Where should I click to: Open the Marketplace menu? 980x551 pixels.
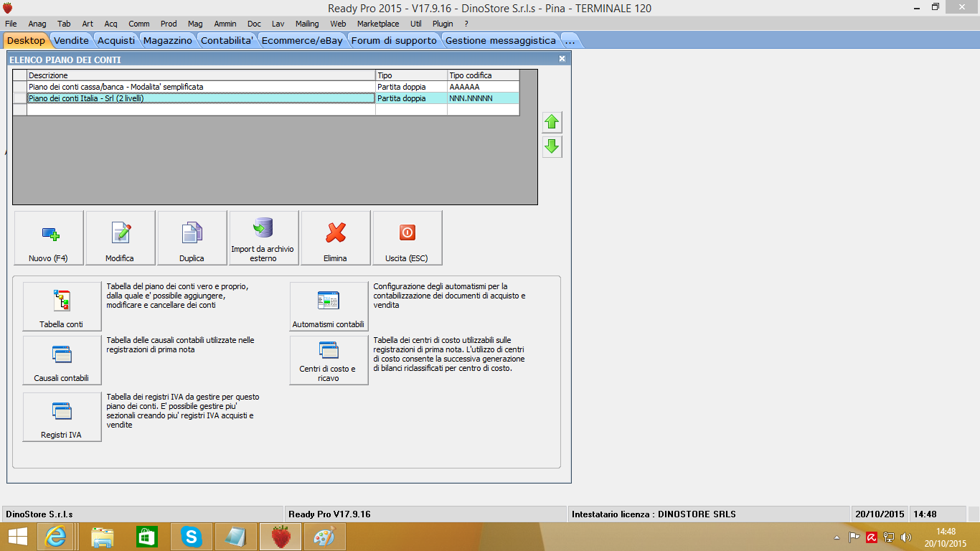[378, 24]
